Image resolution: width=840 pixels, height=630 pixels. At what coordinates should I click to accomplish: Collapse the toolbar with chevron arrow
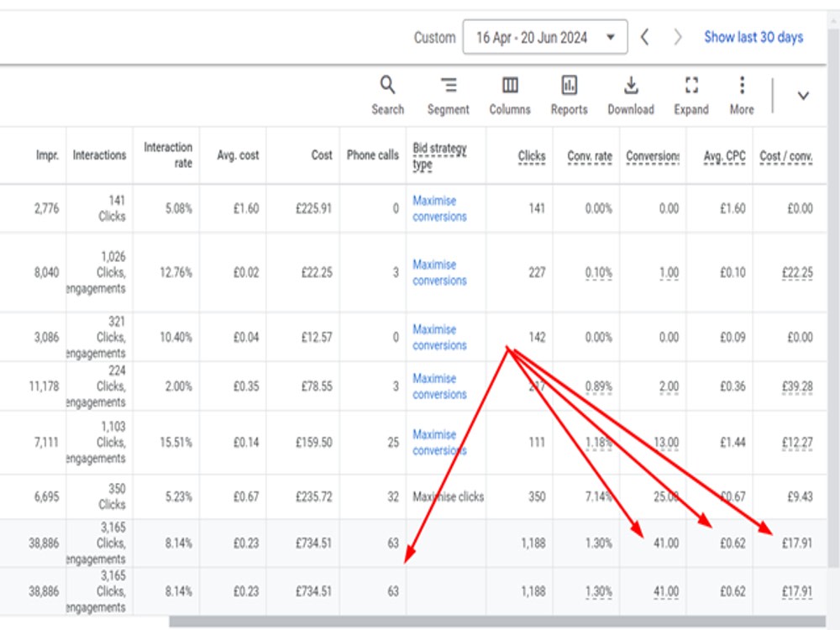point(802,96)
